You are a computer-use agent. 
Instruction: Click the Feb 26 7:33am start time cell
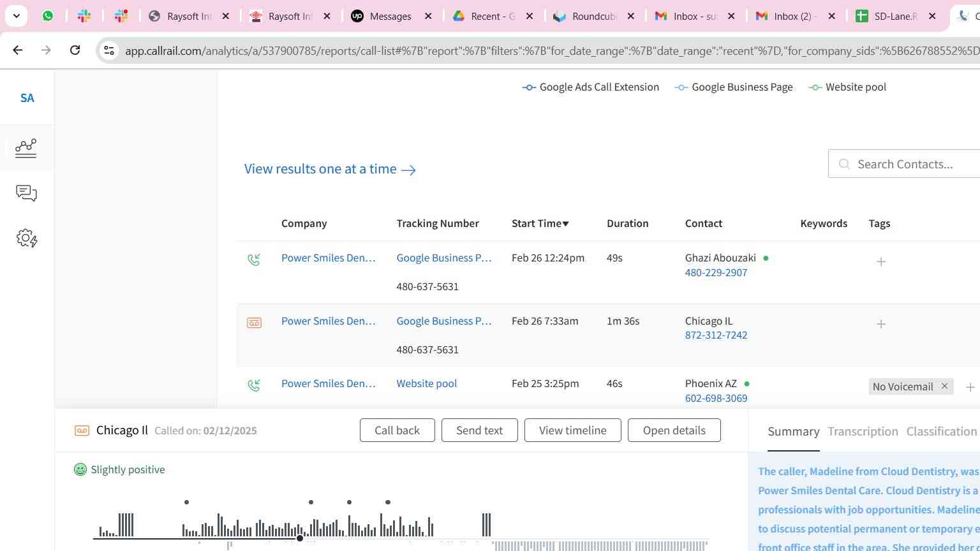coord(545,321)
